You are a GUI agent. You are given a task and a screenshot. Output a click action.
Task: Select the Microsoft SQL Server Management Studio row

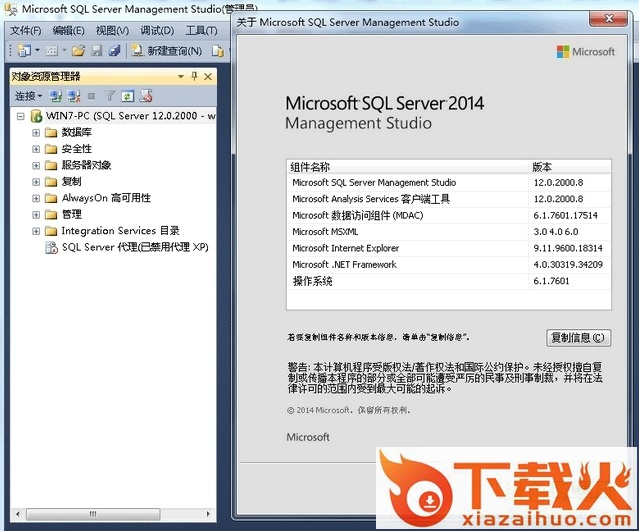449,183
